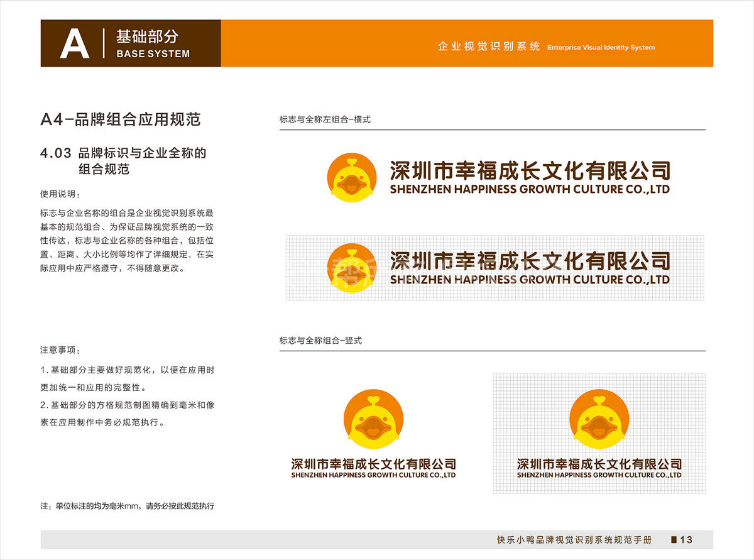This screenshot has height=560, width=754.
Task: Click the footnote 注：单位标注的均为毫米mm
Action: (128, 505)
